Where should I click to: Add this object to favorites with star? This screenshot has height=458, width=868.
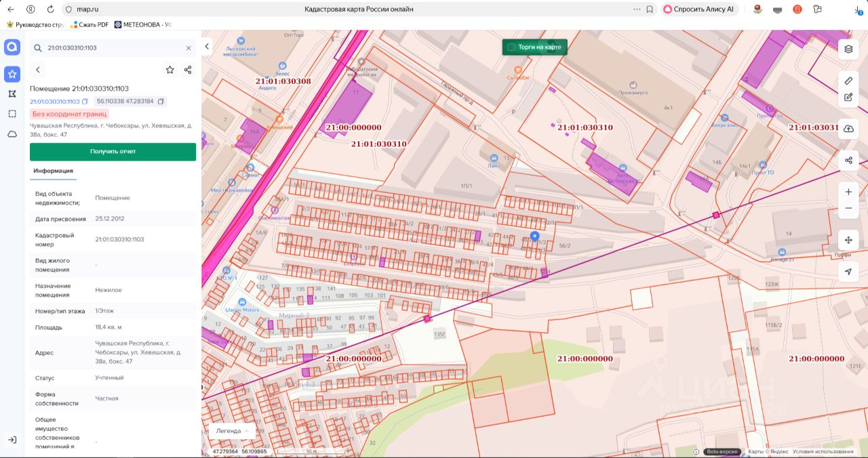pos(170,70)
